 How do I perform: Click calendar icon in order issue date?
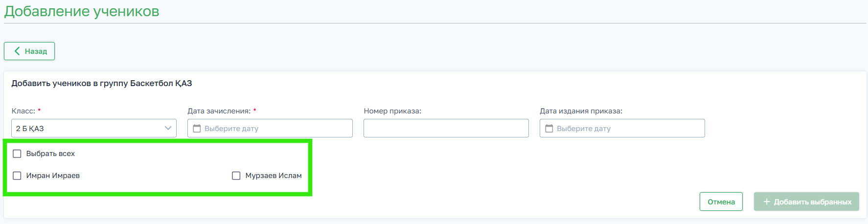point(549,129)
